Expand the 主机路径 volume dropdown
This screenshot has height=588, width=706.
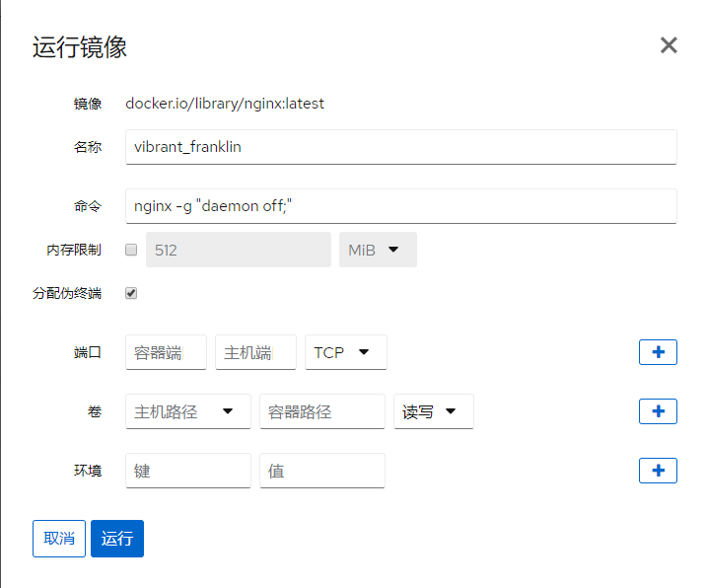pos(188,411)
